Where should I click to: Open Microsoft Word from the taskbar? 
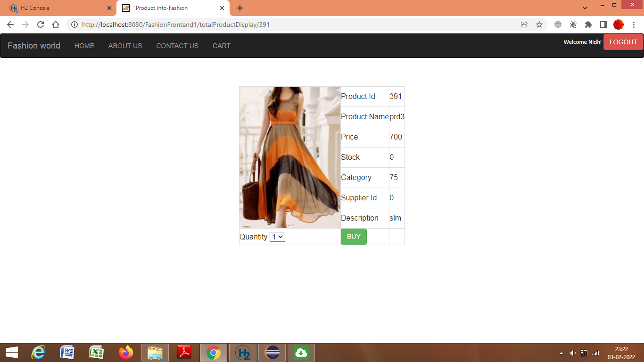coord(67,353)
